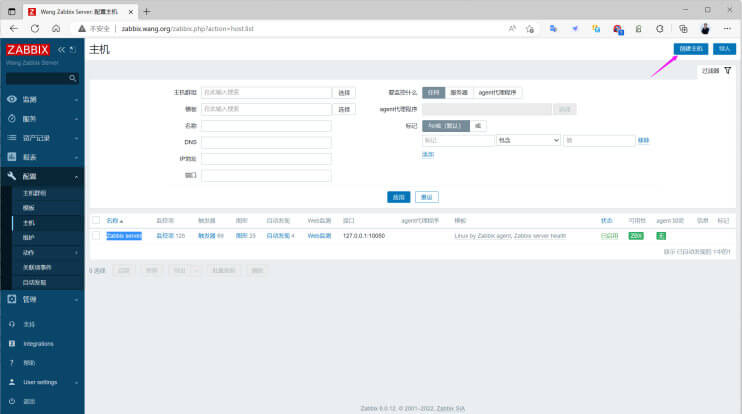
Task: Select the 服务器 monitored-by option
Action: click(x=459, y=92)
